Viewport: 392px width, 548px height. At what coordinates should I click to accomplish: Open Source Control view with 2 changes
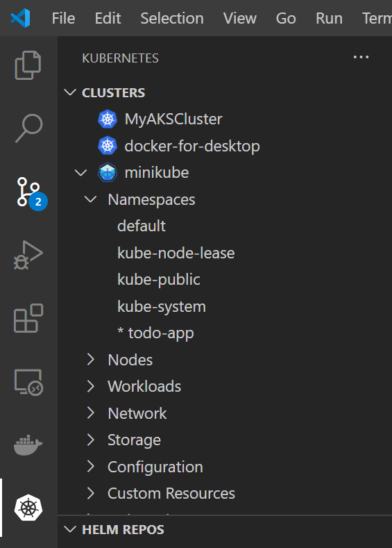click(31, 192)
